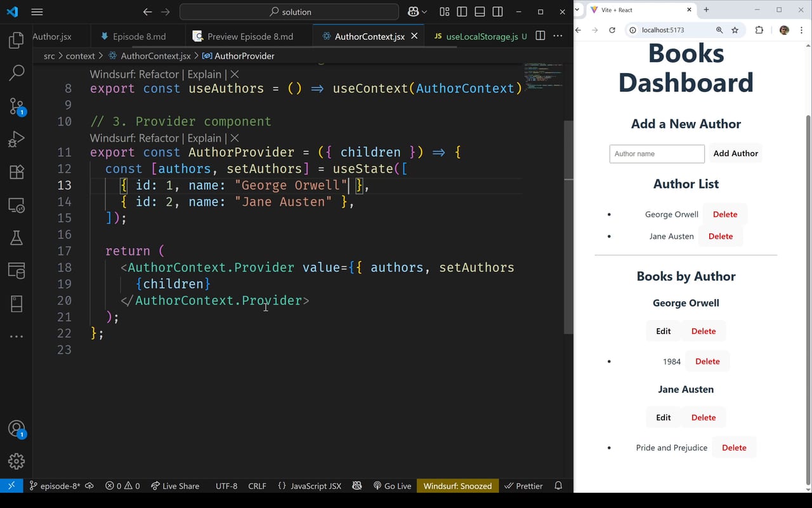Open the Accounts menu icon
This screenshot has height=508, width=812.
point(16,429)
